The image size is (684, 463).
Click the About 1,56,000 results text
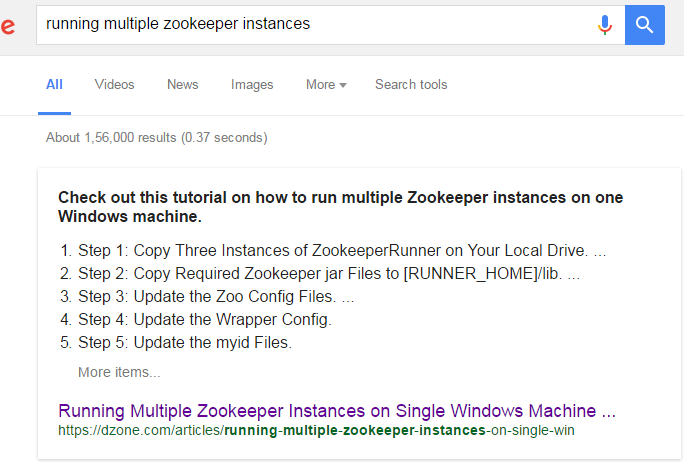tap(157, 137)
